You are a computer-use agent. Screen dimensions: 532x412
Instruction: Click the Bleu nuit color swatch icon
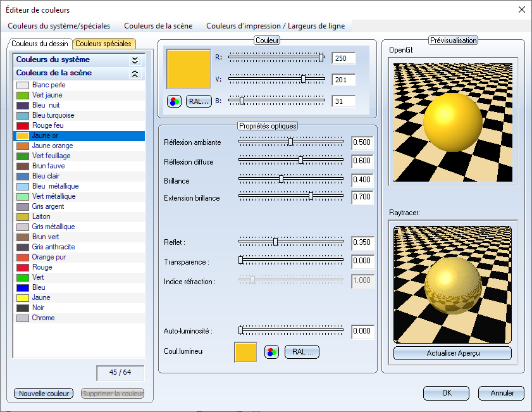(x=23, y=105)
